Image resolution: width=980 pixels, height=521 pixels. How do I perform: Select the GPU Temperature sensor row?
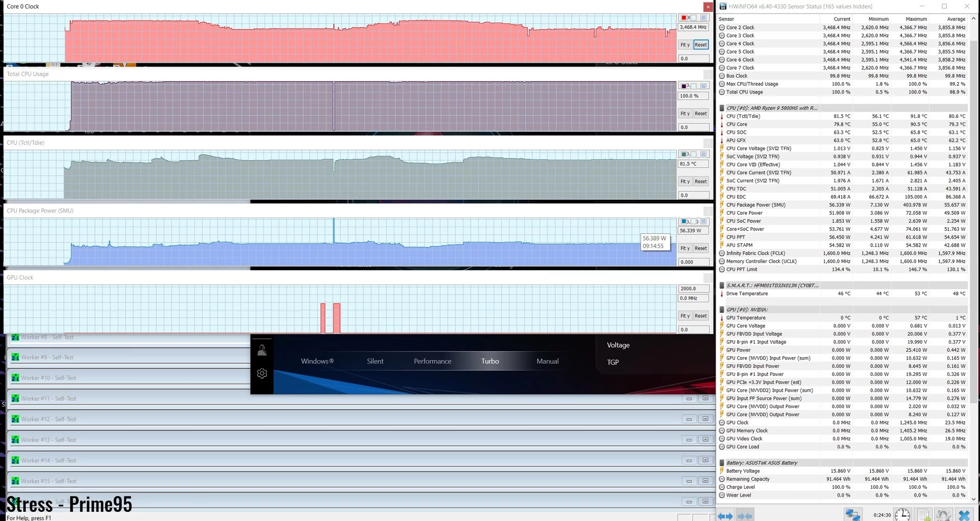pyautogui.click(x=843, y=318)
